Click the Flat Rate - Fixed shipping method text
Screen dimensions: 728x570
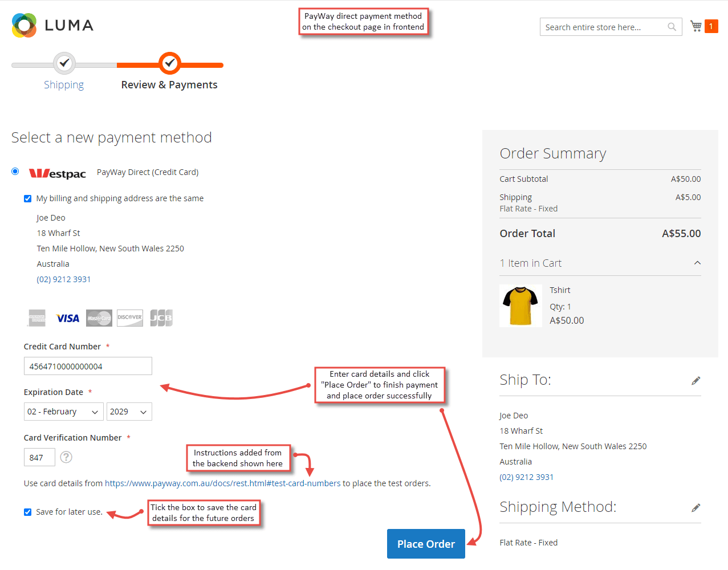[x=528, y=543]
